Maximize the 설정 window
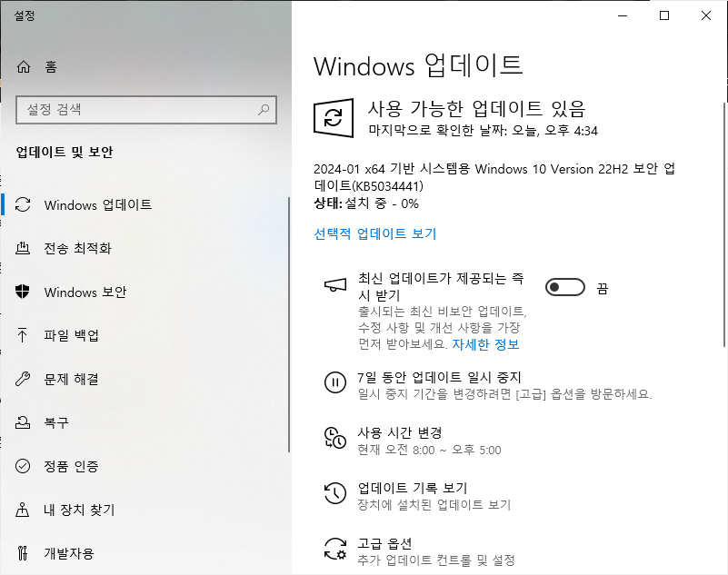The width and height of the screenshot is (728, 575). [x=664, y=15]
